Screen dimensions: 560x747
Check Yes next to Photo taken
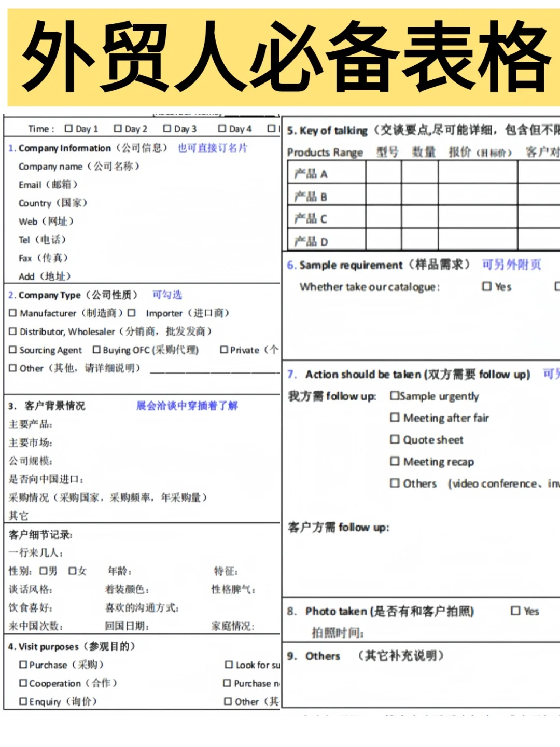pos(514,611)
